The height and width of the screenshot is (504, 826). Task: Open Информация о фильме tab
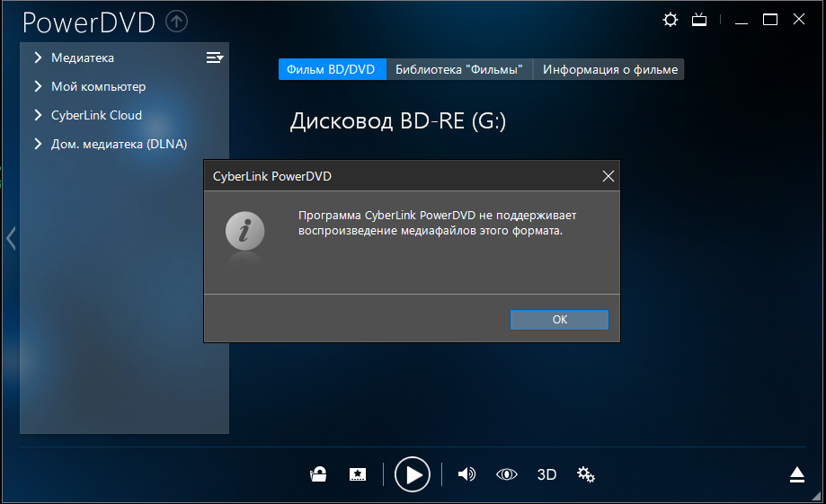(609, 69)
